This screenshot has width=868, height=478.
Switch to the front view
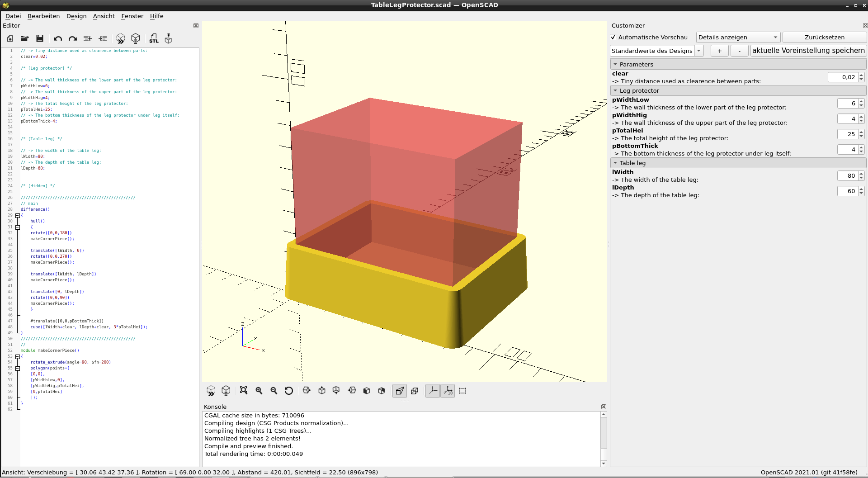tap(367, 391)
